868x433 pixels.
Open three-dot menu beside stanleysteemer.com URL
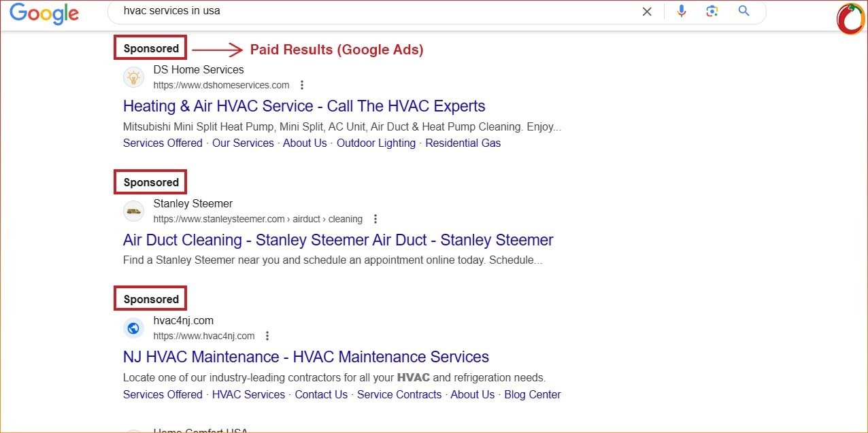point(375,219)
